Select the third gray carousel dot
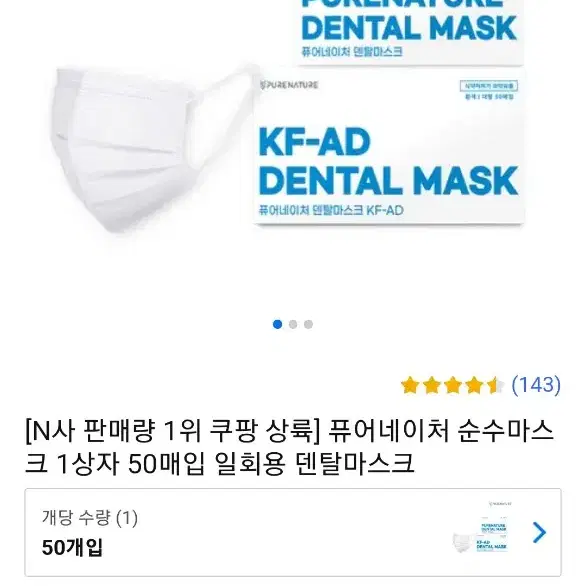Image resolution: width=586 pixels, height=586 pixels. coord(308,324)
